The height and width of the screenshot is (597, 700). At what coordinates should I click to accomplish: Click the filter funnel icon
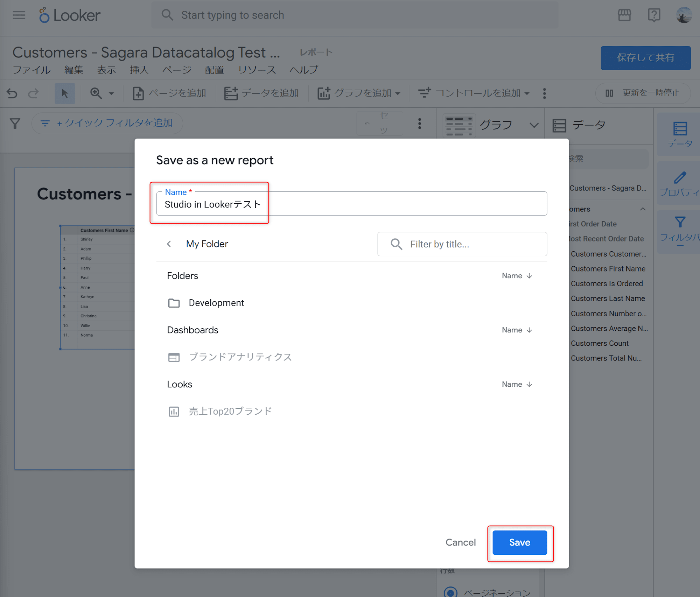[x=15, y=123]
